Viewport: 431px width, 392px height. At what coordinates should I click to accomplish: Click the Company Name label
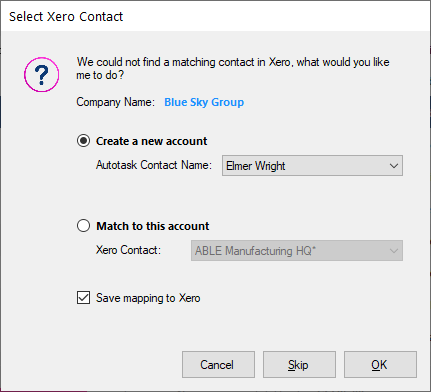pos(116,102)
